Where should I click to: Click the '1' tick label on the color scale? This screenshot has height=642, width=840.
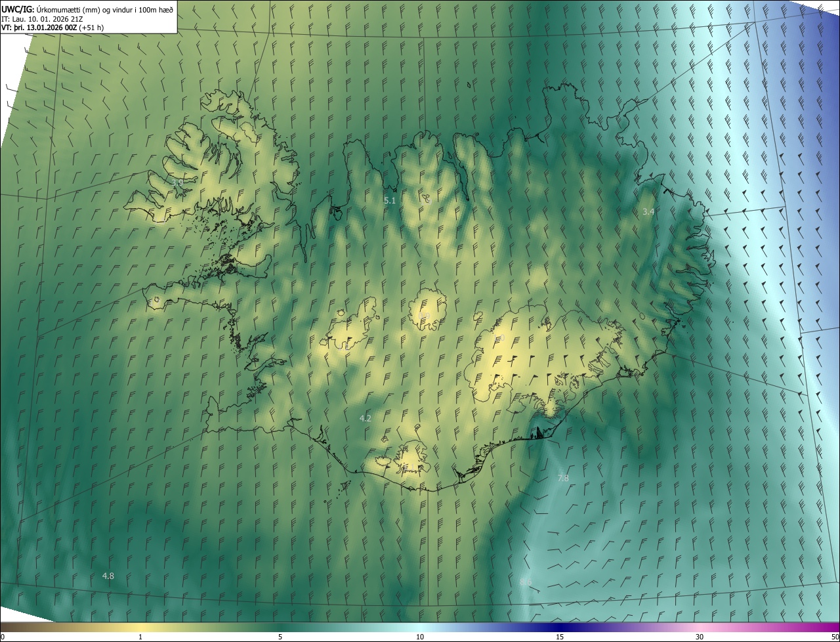pyautogui.click(x=140, y=637)
